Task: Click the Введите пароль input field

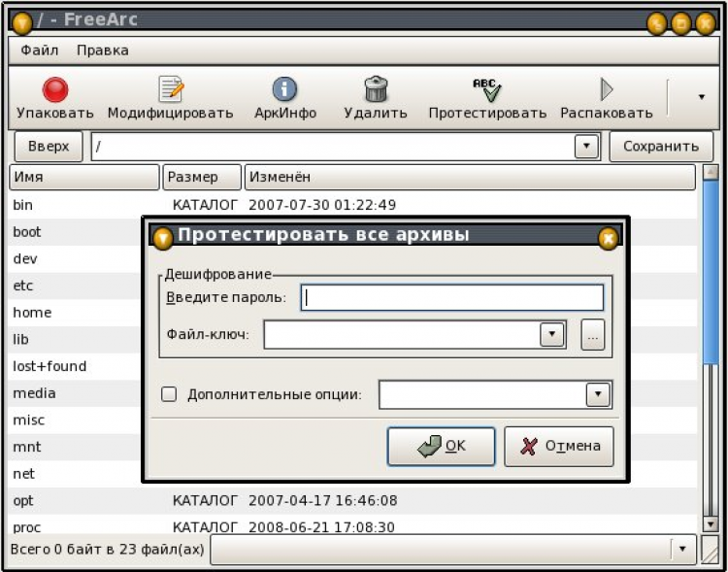Action: click(452, 297)
